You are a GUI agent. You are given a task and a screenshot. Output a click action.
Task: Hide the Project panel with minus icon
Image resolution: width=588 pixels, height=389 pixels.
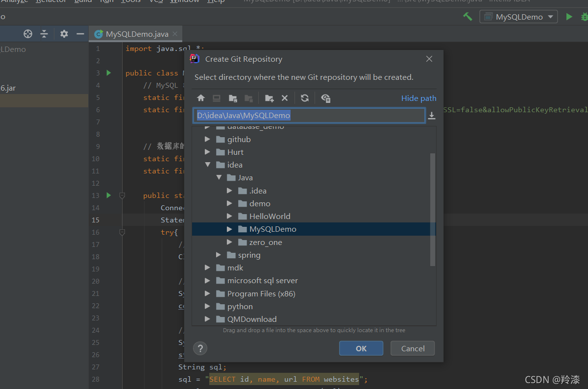pos(80,34)
